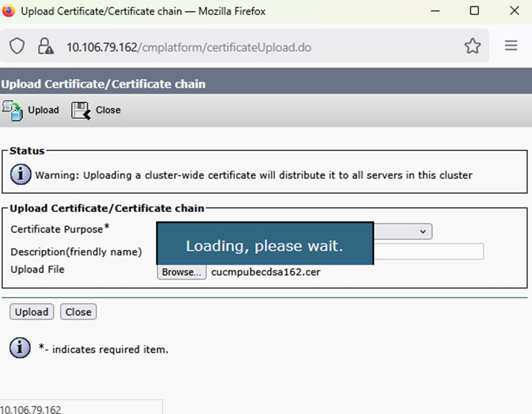The height and width of the screenshot is (414, 532).
Task: Click the Firefox logo in title bar
Action: click(8, 11)
